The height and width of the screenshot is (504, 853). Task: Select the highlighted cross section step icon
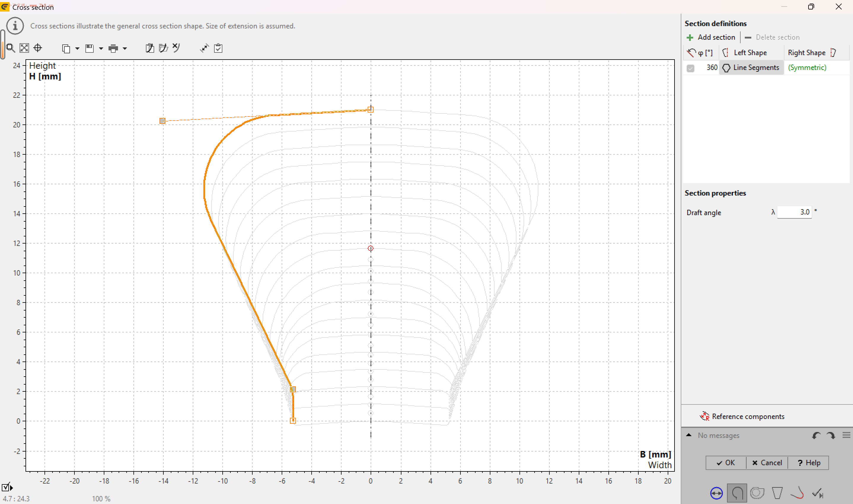(x=737, y=493)
